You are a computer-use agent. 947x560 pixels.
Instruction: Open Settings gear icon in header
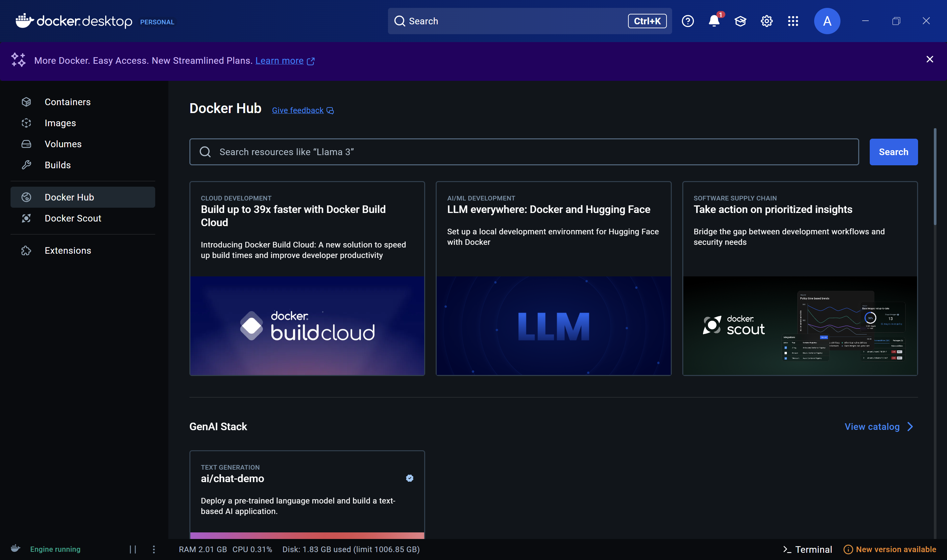click(766, 21)
